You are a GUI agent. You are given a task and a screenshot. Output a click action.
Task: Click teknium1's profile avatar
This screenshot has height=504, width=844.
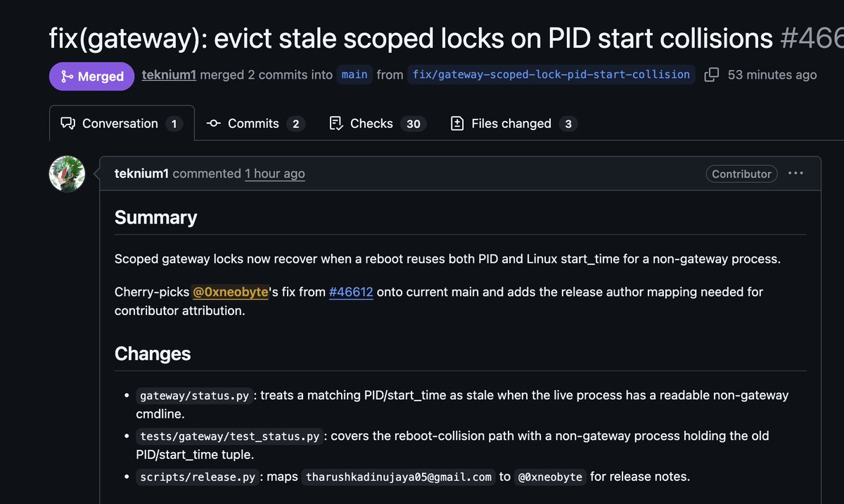pos(67,174)
